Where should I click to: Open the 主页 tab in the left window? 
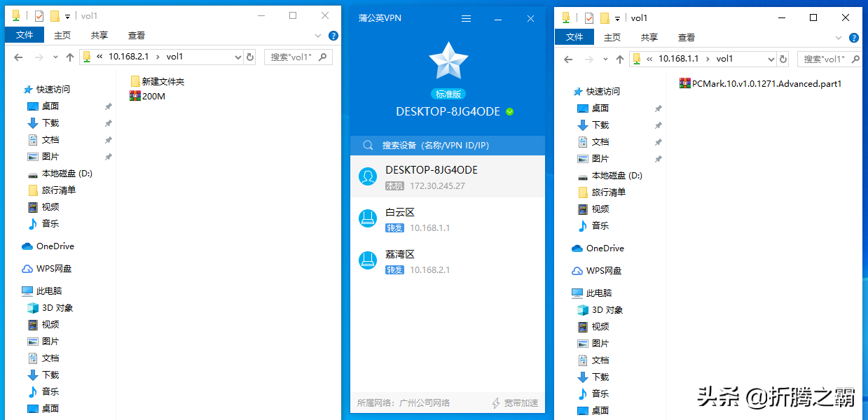[x=62, y=35]
